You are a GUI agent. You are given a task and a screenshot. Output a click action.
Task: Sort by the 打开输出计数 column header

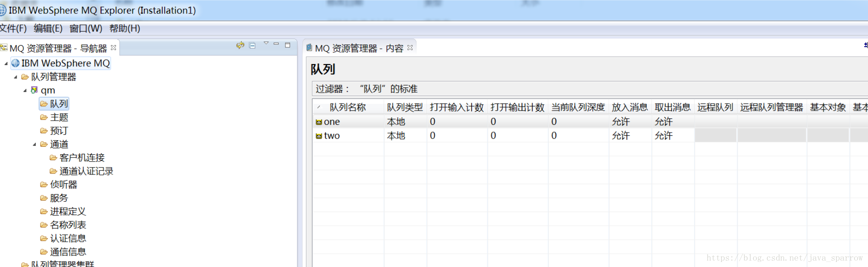518,107
